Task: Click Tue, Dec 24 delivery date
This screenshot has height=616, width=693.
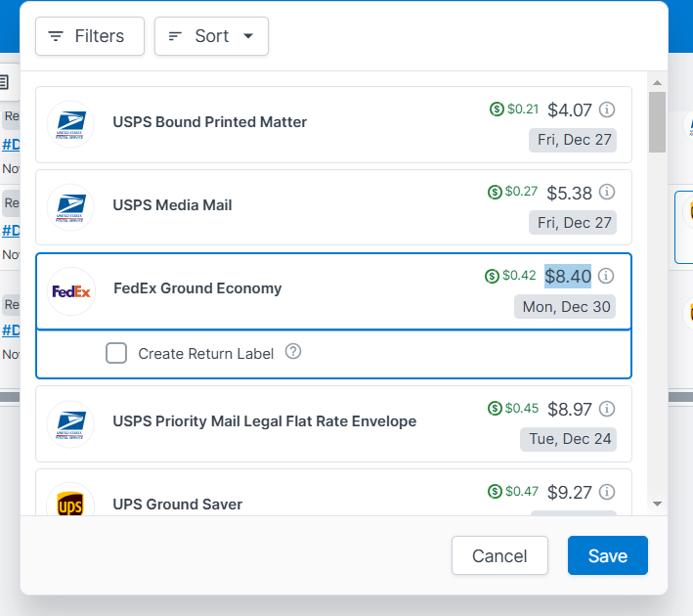Action: 569,439
